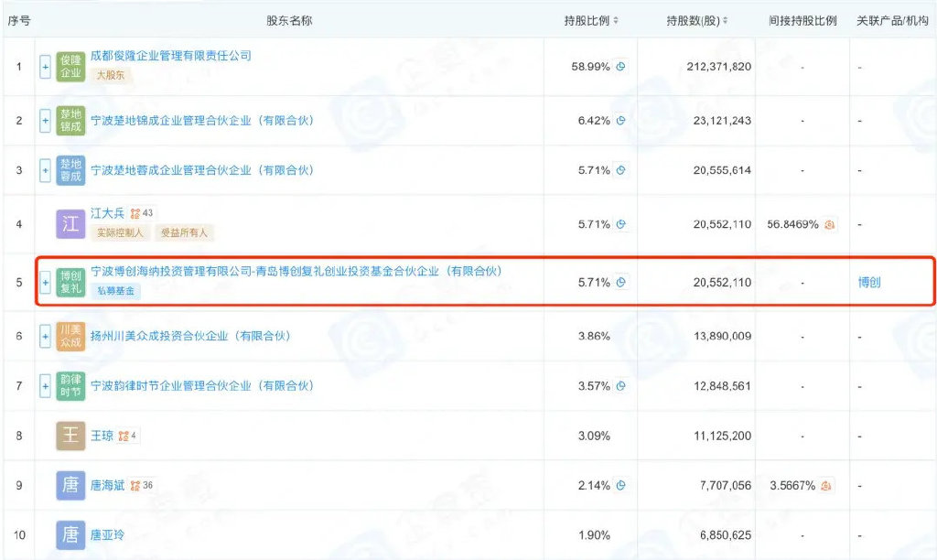Click pie chart icon beside 2.14% holding
The image size is (937, 560).
[x=621, y=485]
